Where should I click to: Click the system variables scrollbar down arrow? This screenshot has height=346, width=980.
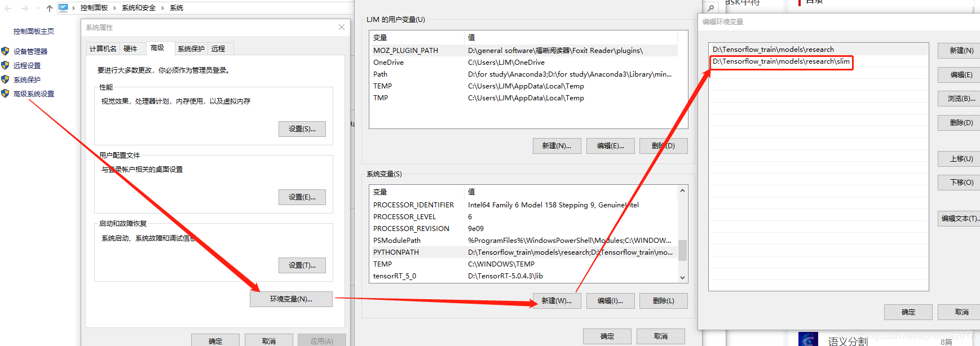point(682,277)
